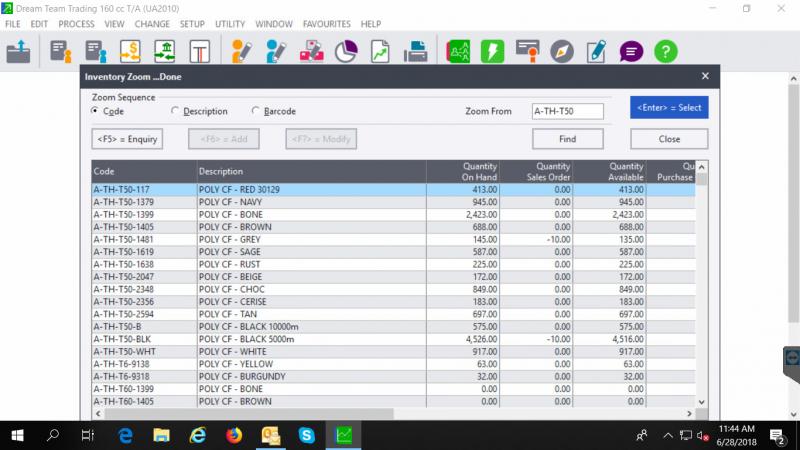Click the green line graph icon
This screenshot has width=800, height=450.
tap(380, 51)
